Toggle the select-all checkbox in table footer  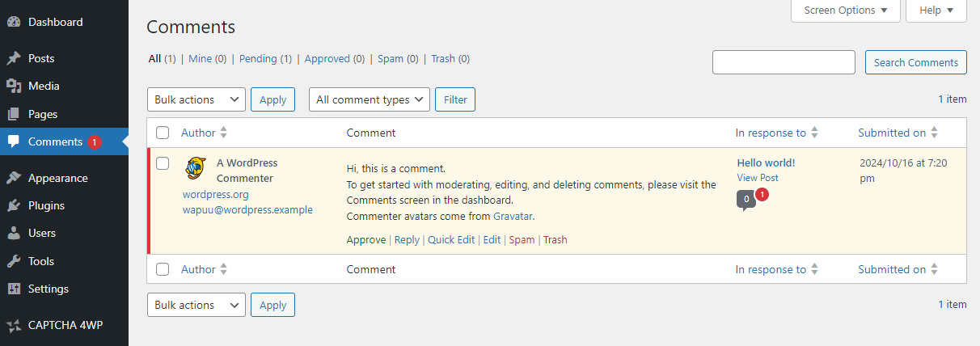[163, 269]
